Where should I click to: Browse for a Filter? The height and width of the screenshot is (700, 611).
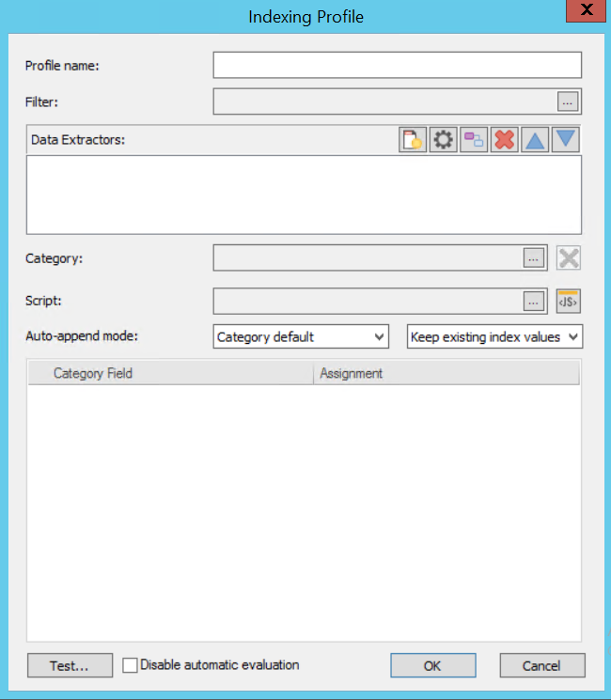(568, 101)
